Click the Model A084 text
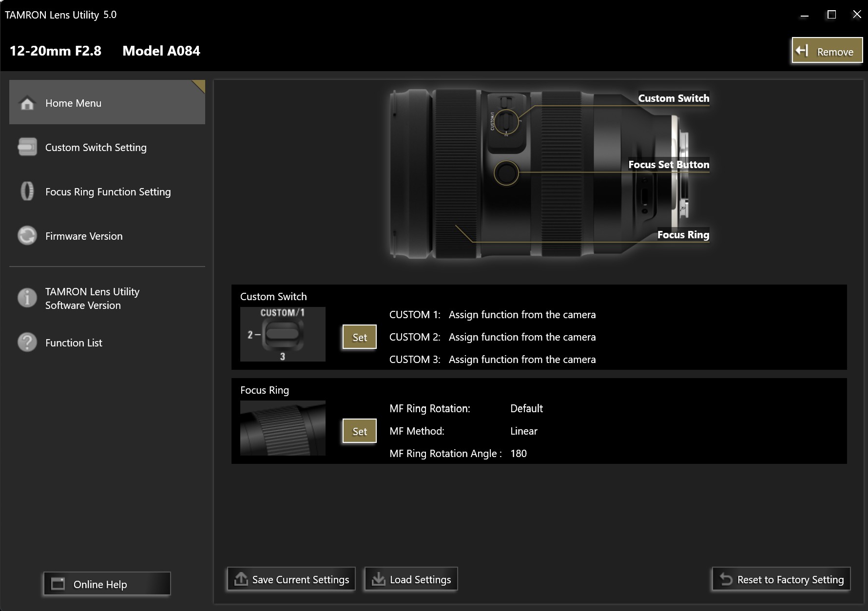The height and width of the screenshot is (611, 868). (x=161, y=51)
